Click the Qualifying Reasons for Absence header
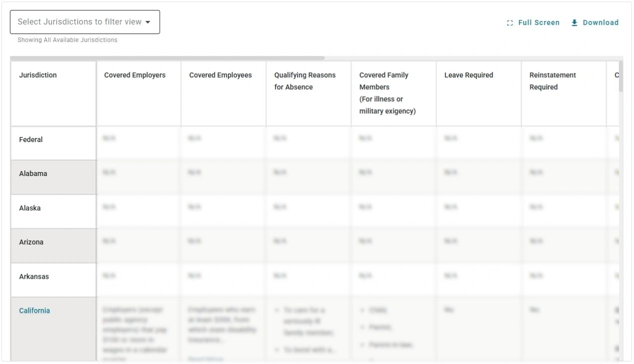 [305, 81]
